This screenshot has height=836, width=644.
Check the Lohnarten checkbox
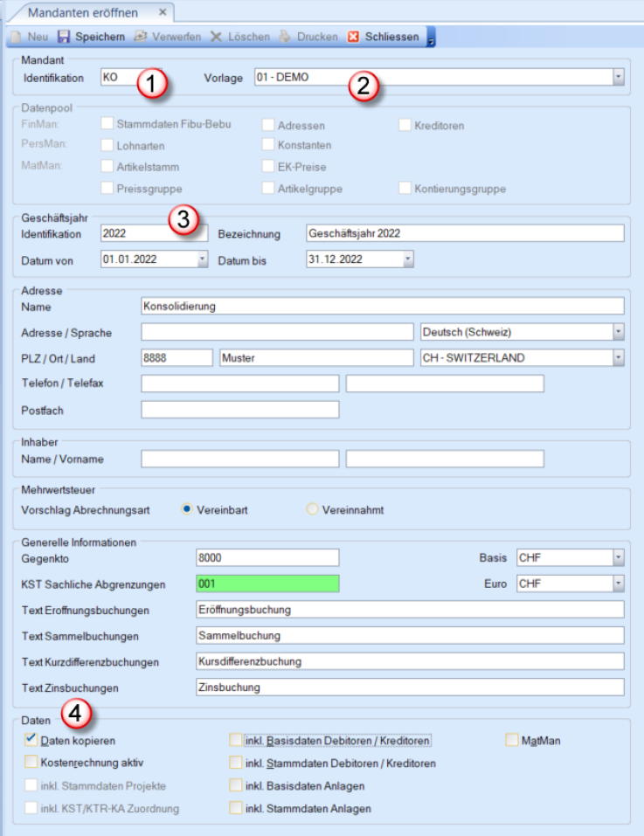(x=107, y=145)
